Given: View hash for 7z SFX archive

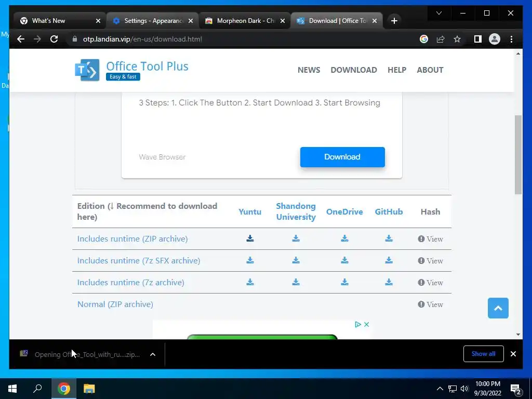Looking at the screenshot, I should point(430,261).
